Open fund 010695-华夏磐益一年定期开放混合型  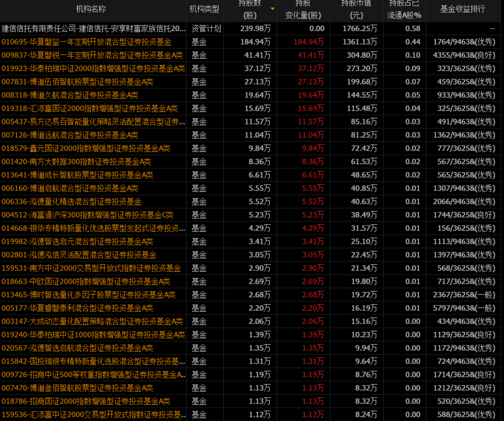pos(86,42)
